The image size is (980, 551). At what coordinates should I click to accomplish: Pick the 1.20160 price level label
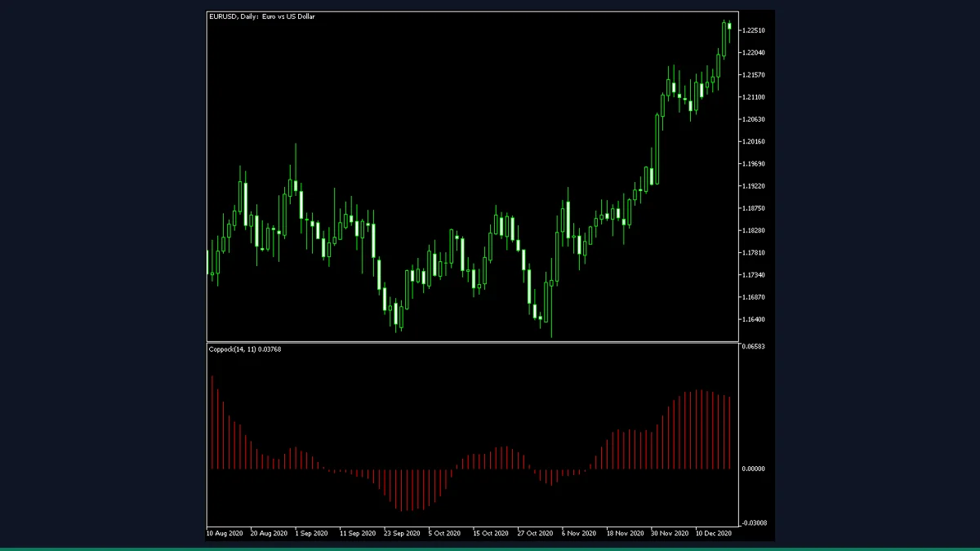(x=754, y=142)
